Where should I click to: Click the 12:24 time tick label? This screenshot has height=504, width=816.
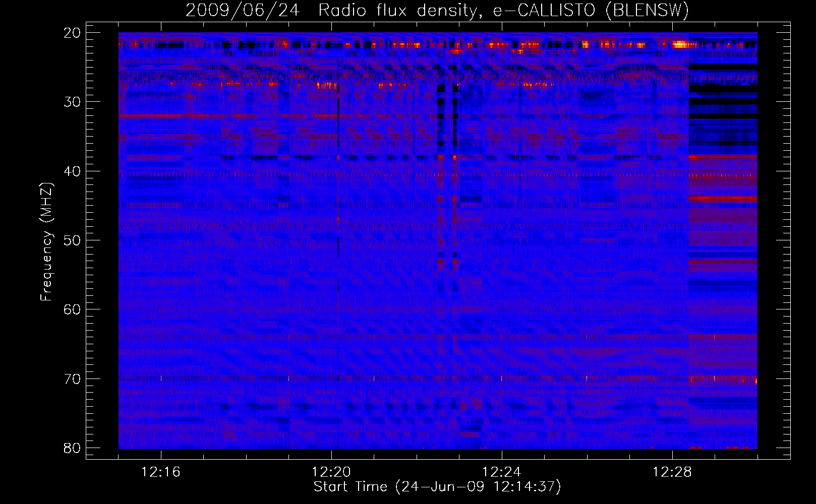502,472
